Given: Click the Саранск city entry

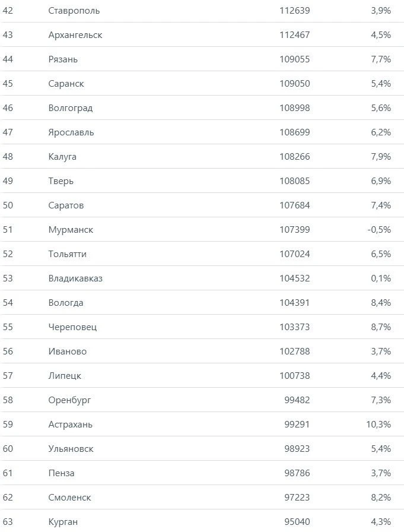Looking at the screenshot, I should (x=66, y=84).
